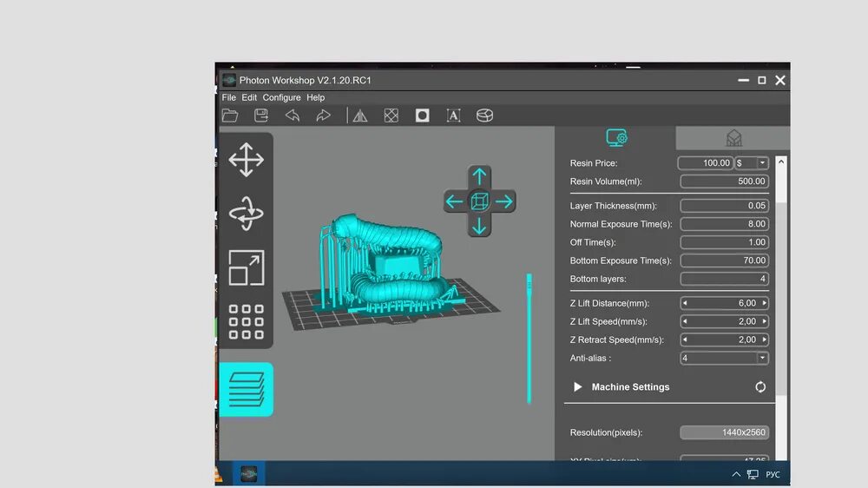868x488 pixels.
Task: Show hidden tray icons chevron
Action: tap(736, 474)
